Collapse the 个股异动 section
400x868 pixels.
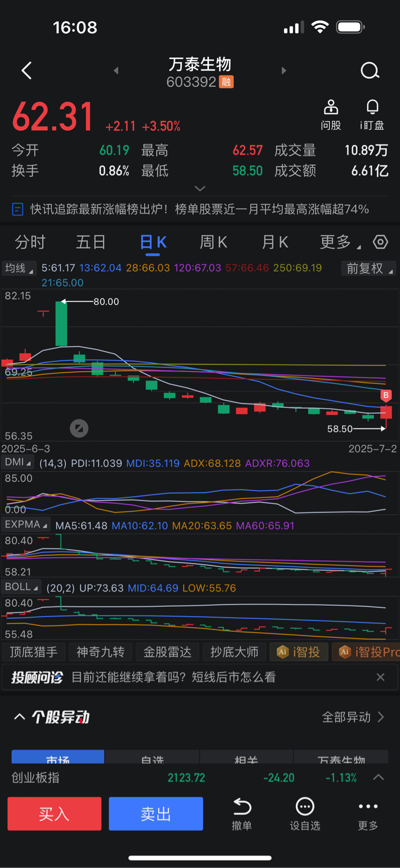click(19, 717)
